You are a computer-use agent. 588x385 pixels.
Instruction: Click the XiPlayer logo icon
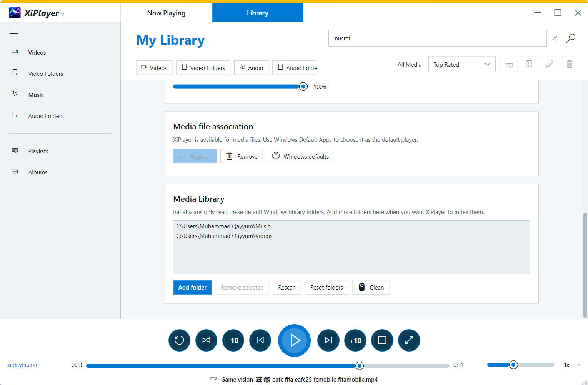[x=15, y=13]
